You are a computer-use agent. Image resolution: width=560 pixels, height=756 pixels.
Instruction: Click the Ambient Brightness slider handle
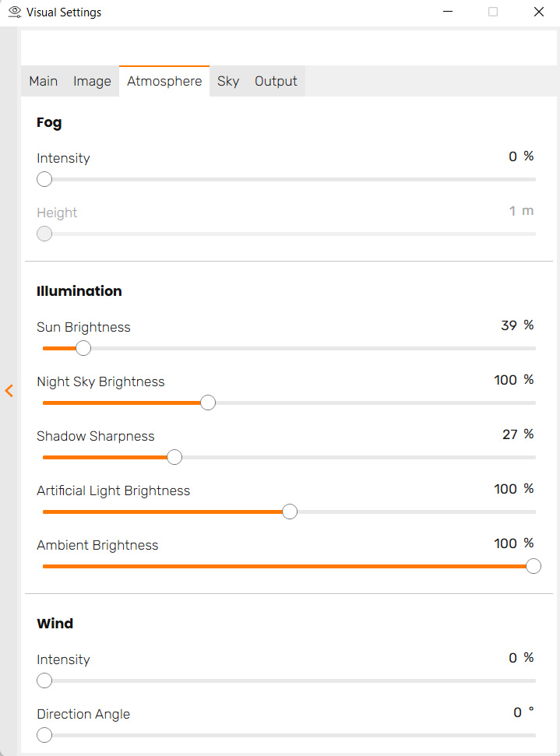coord(534,566)
